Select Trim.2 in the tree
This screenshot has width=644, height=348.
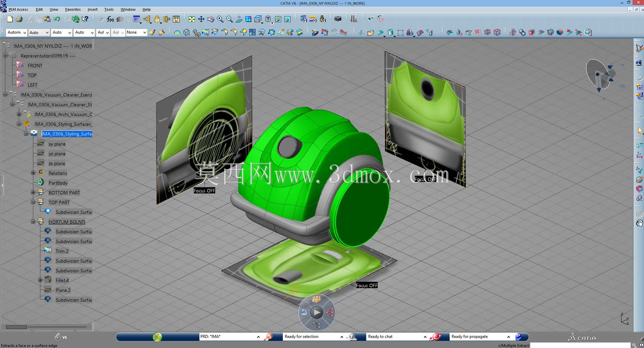[x=62, y=251]
